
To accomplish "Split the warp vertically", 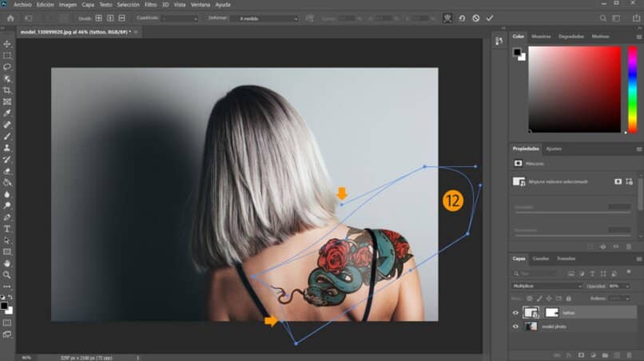I will [x=110, y=18].
